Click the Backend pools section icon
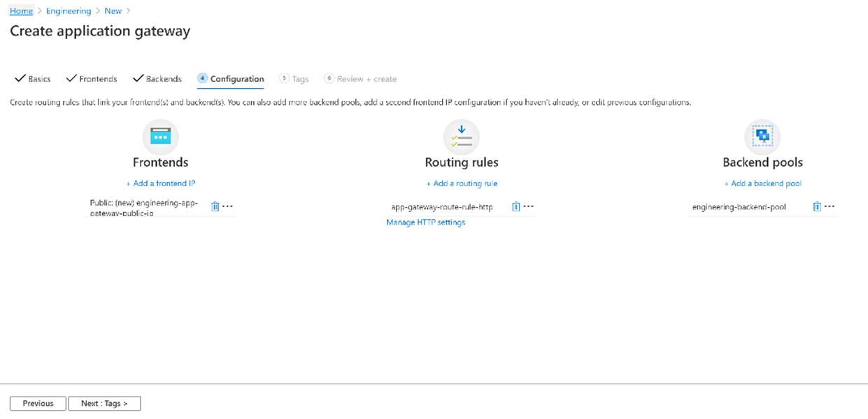Viewport: 868px width, 419px height. tap(762, 137)
